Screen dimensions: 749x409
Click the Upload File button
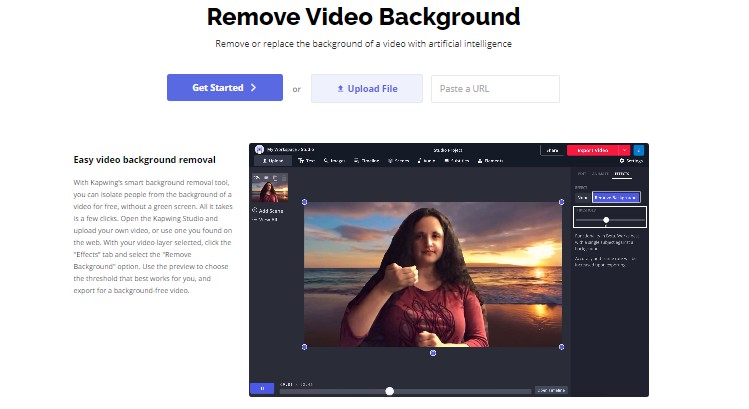click(x=367, y=89)
